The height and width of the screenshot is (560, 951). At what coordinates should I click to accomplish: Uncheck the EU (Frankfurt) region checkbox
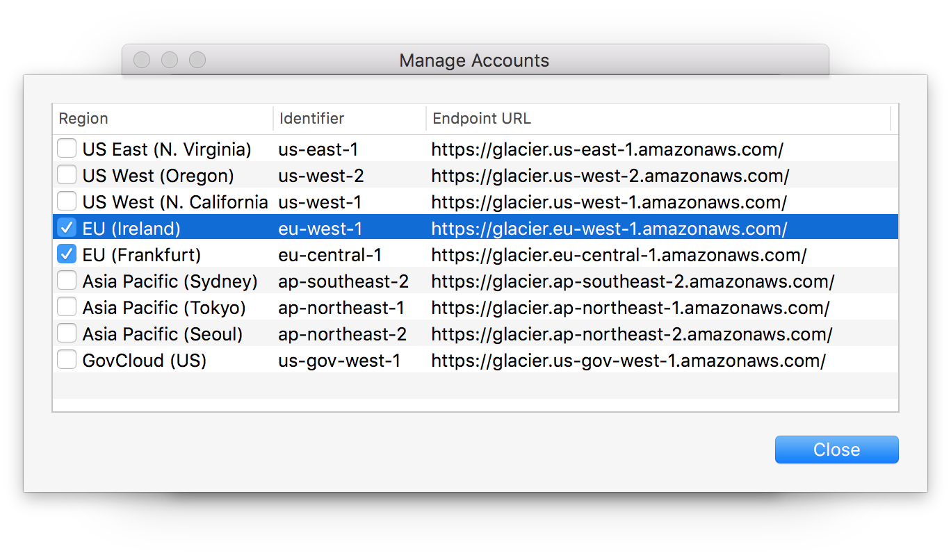point(67,254)
